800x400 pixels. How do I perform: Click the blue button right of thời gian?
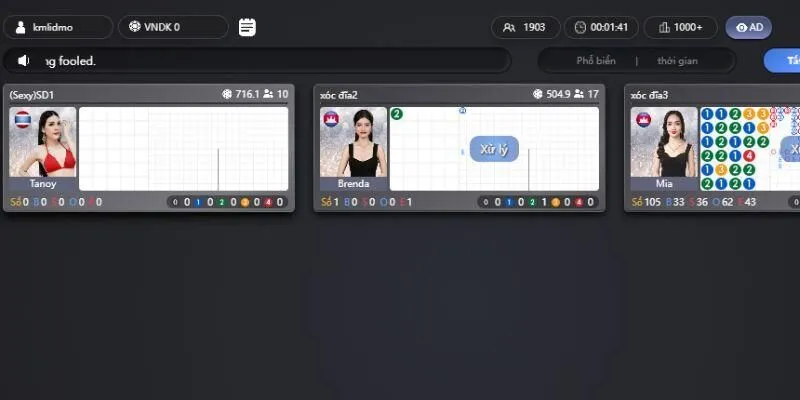782,61
